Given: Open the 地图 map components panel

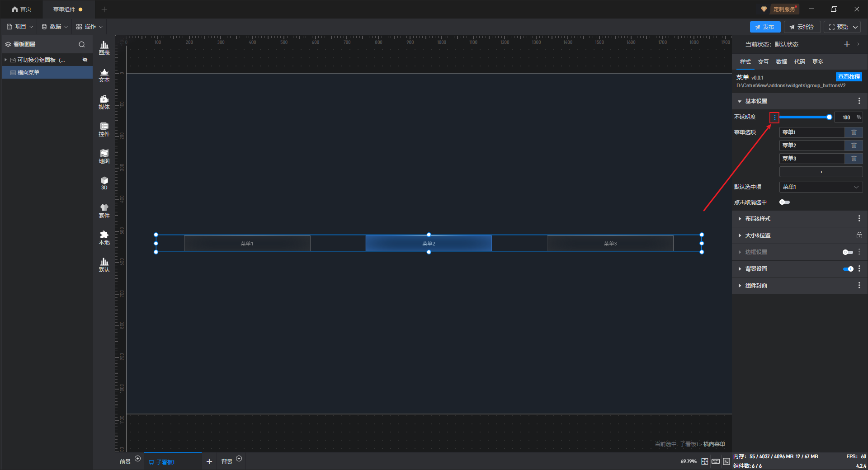Looking at the screenshot, I should click(x=104, y=156).
